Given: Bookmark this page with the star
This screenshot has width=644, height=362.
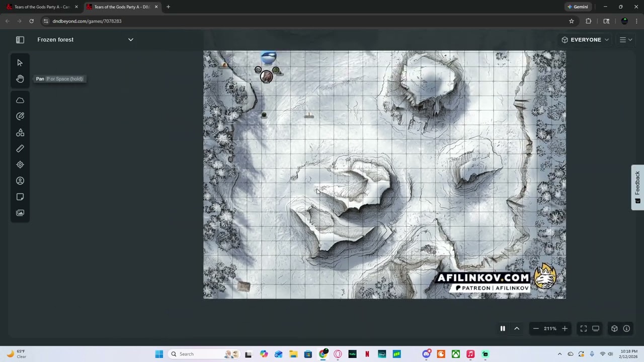Looking at the screenshot, I should point(572,21).
